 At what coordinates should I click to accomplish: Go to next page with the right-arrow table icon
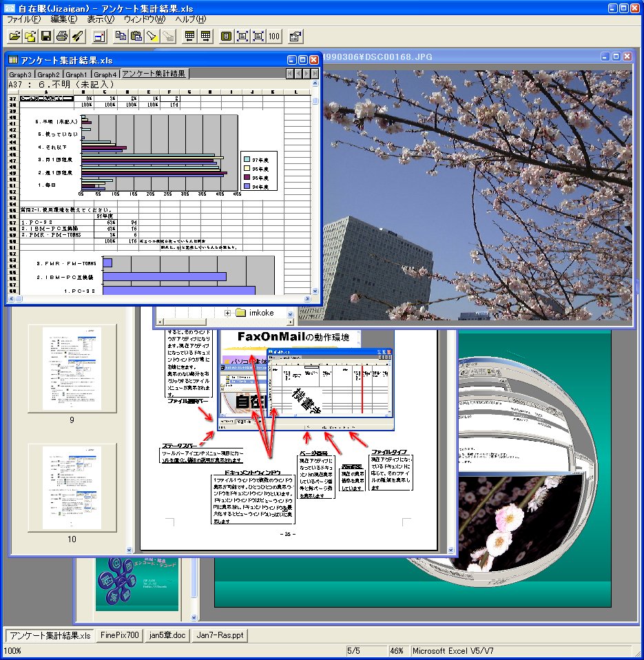[205, 37]
